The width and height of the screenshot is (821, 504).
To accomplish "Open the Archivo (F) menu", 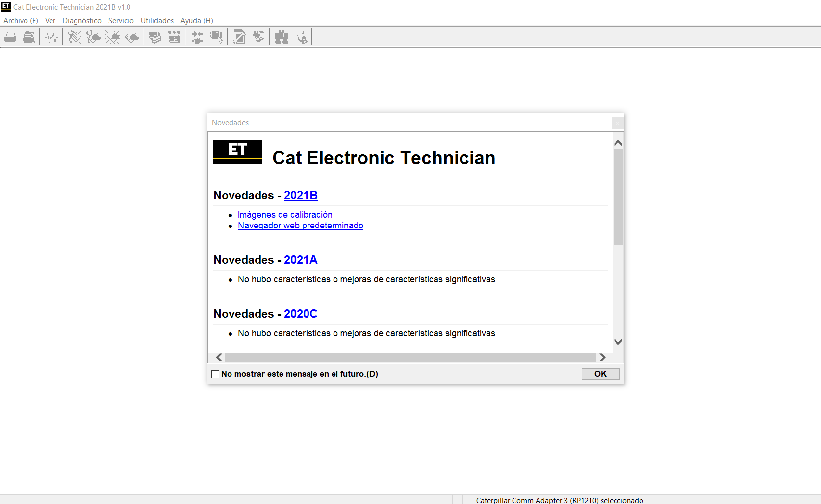I will coord(21,21).
